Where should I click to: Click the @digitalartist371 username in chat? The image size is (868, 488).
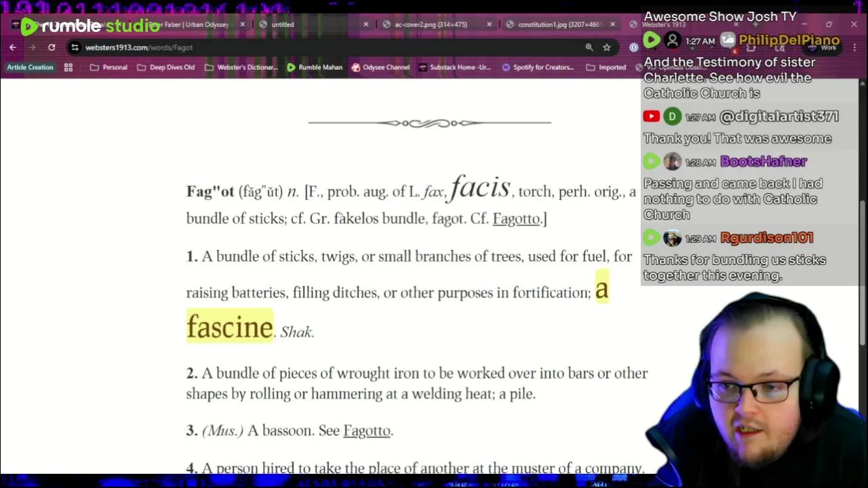click(x=779, y=117)
